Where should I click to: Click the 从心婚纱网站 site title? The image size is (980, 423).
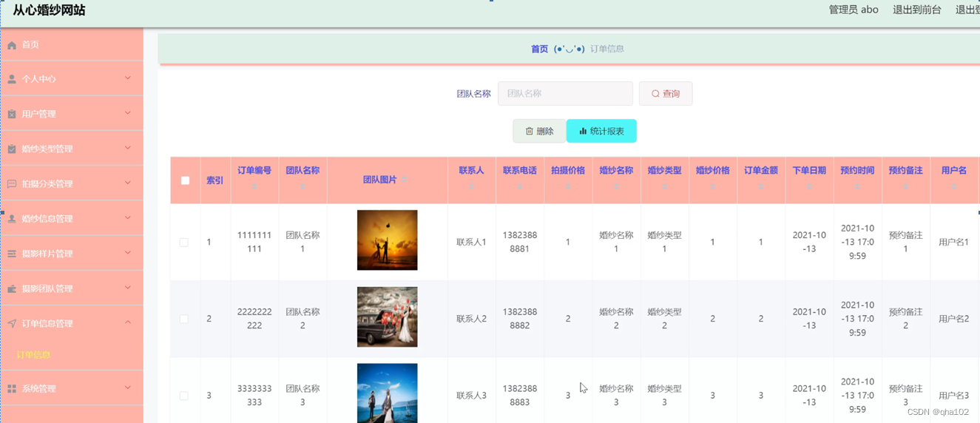(x=49, y=10)
